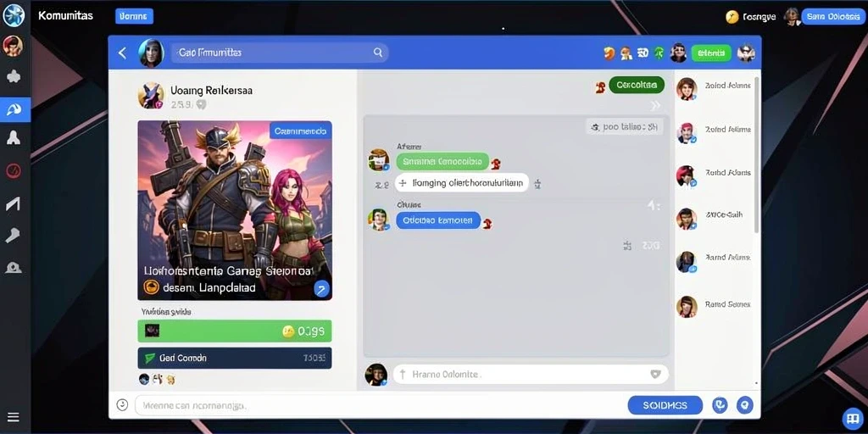Focus the bottom message input field
This screenshot has height=434, width=868.
[x=379, y=406]
